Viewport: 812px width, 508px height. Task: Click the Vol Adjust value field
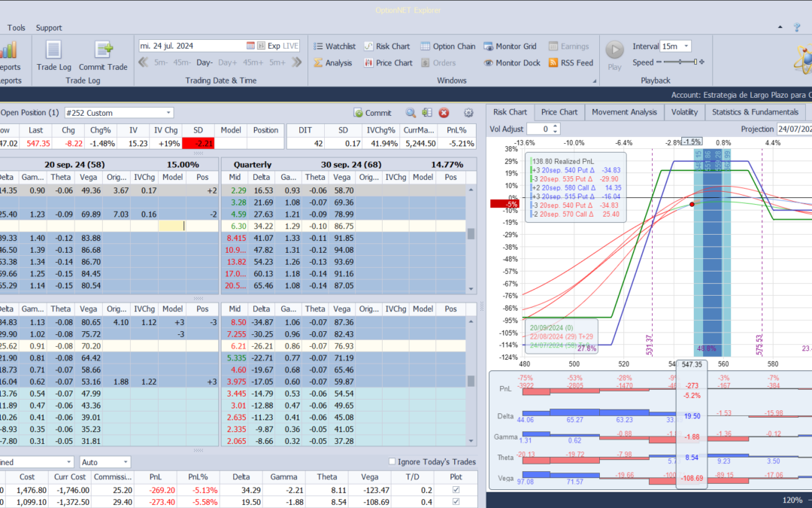pos(538,129)
